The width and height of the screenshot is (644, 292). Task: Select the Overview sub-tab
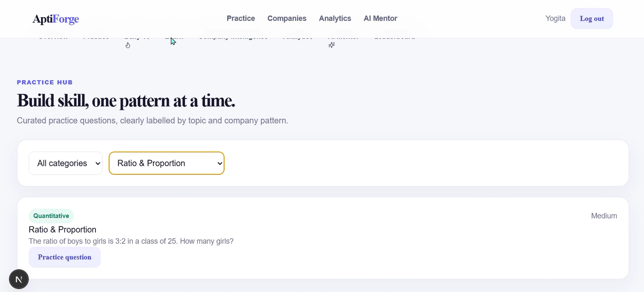click(53, 38)
